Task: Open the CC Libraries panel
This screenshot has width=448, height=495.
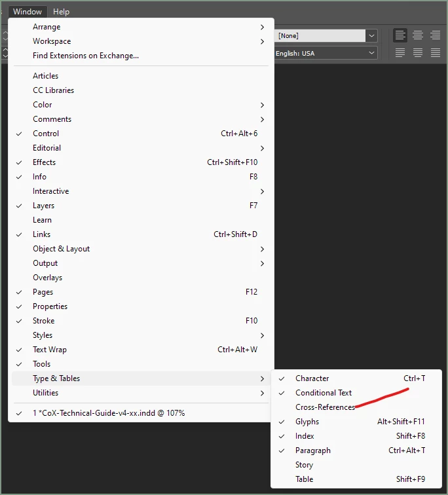Action: click(141, 90)
